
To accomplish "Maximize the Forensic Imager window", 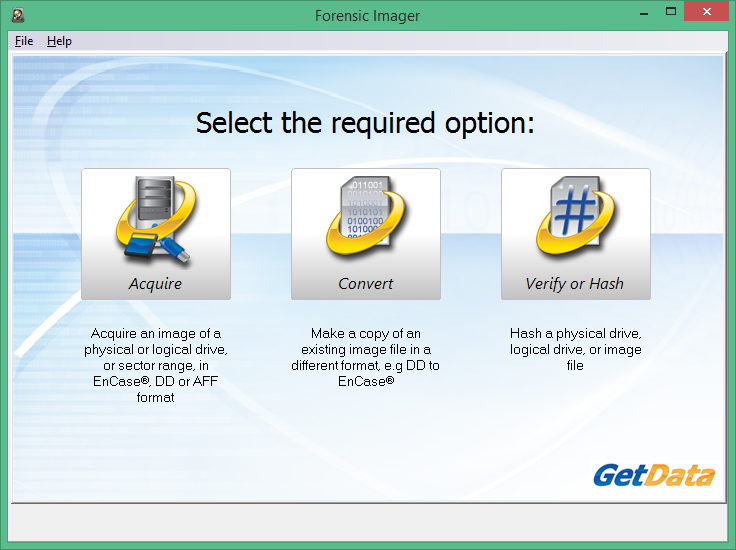I will (x=671, y=12).
